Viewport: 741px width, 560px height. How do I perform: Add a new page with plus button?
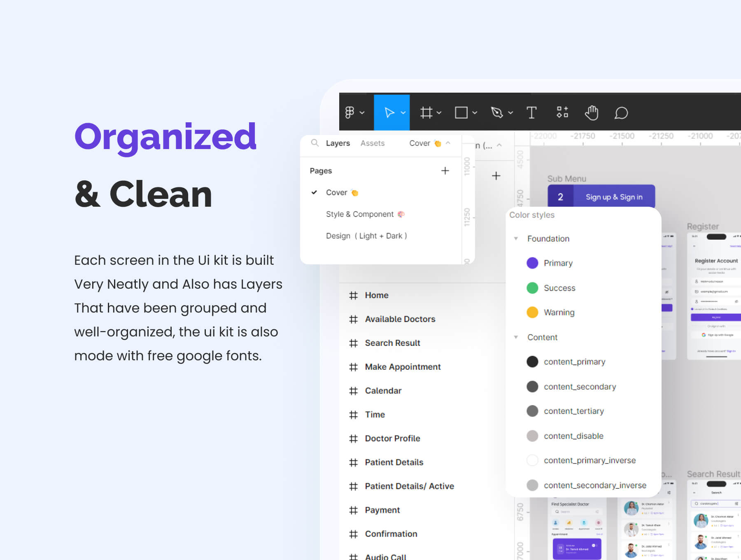(x=445, y=171)
